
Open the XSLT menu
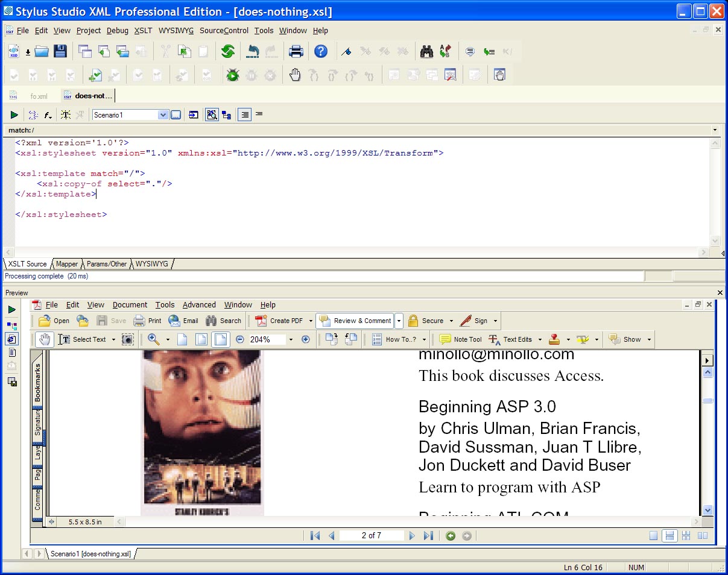(143, 31)
